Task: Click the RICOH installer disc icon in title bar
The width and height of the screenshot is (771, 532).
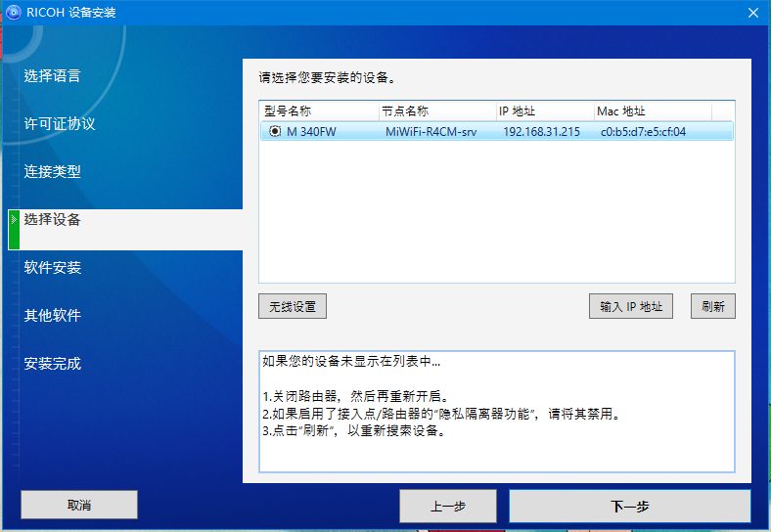Action: (x=14, y=13)
